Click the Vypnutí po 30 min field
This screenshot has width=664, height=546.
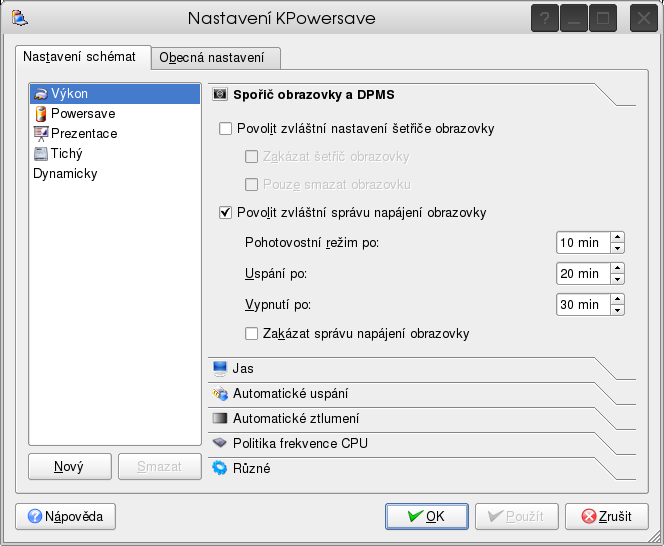tap(583, 305)
